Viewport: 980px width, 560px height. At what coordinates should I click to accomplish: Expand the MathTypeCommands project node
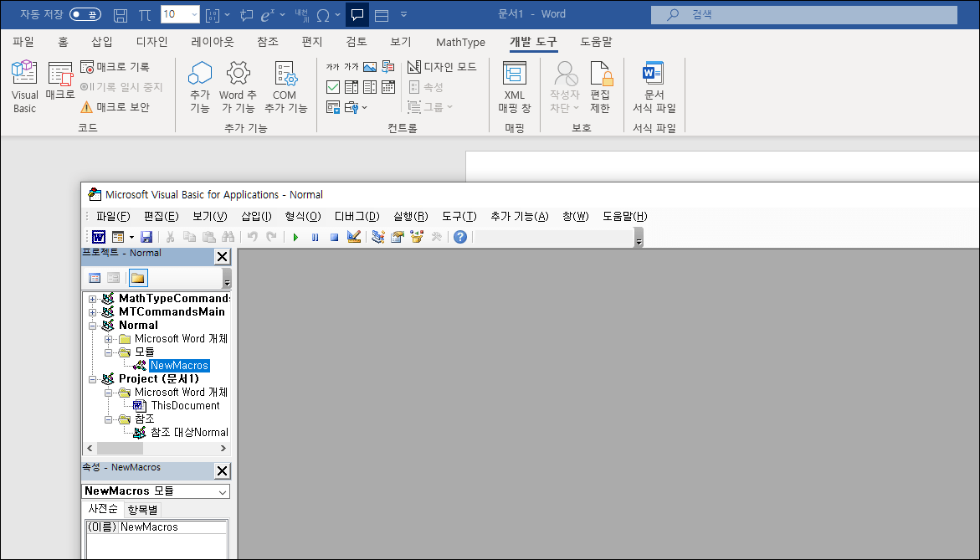(x=93, y=299)
